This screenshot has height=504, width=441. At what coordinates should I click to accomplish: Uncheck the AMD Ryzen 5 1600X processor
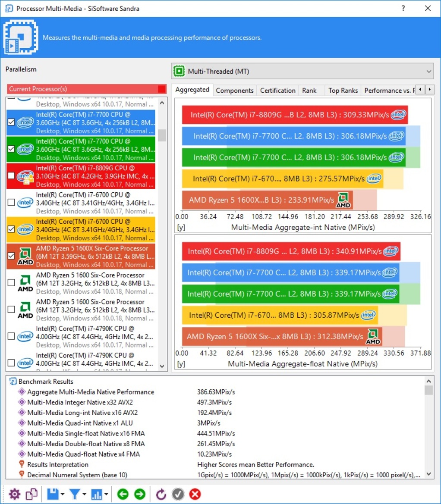coord(11,256)
